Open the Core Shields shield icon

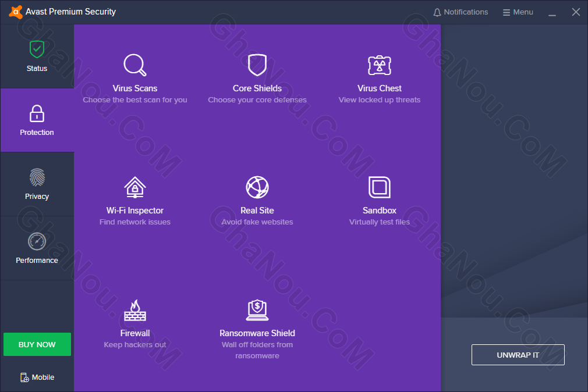(257, 65)
